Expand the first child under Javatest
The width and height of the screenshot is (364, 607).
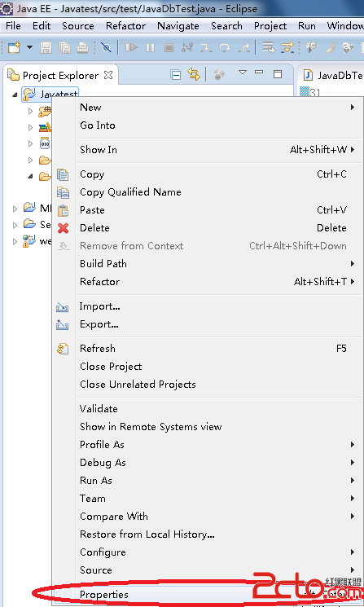(31, 111)
